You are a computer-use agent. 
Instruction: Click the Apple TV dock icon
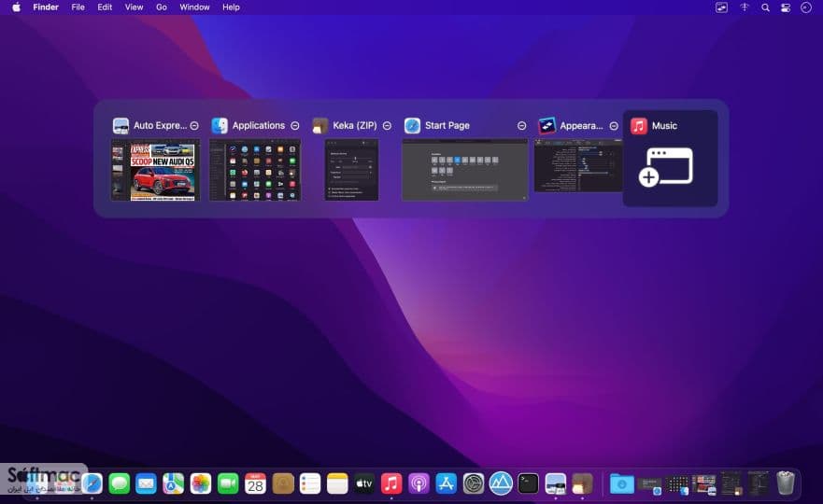[x=363, y=483]
